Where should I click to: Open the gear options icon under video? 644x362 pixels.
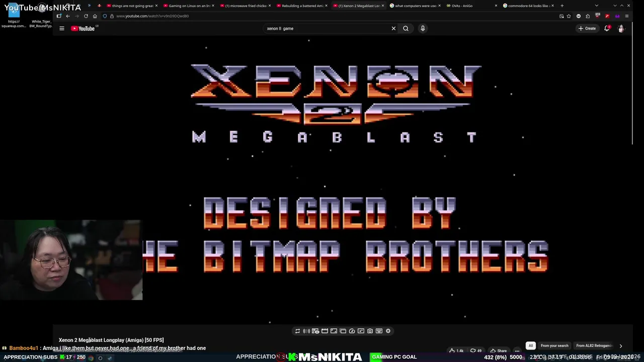tap(388, 331)
